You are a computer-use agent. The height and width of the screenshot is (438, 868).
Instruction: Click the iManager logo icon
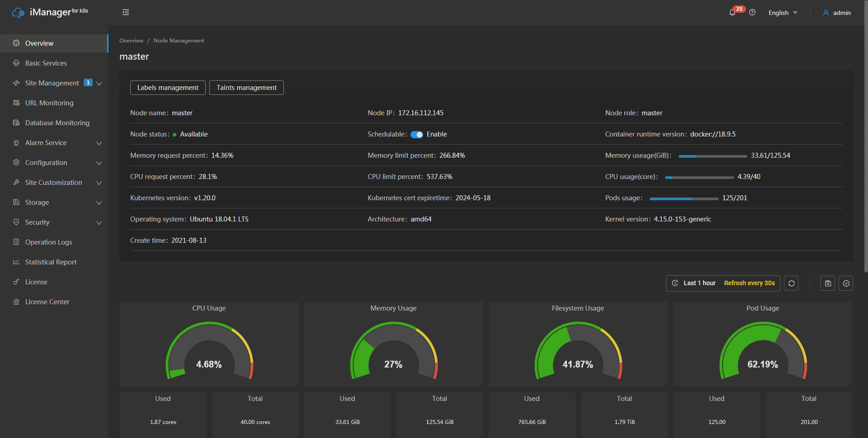(x=18, y=13)
